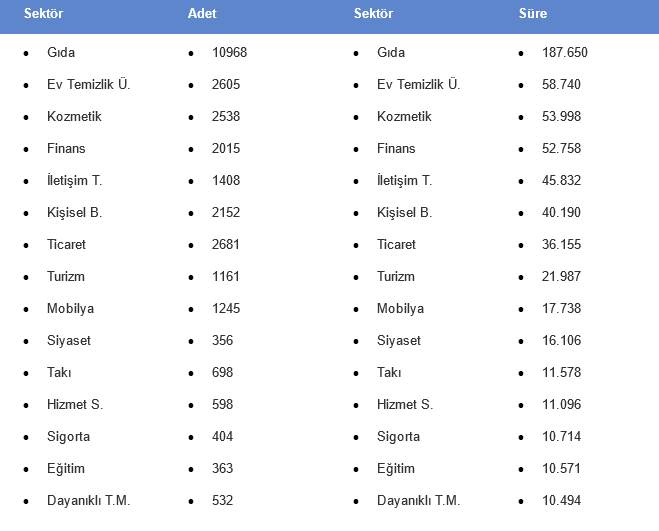Select Hizmet S. in the left list
This screenshot has height=531, width=659.
pyautogui.click(x=75, y=404)
